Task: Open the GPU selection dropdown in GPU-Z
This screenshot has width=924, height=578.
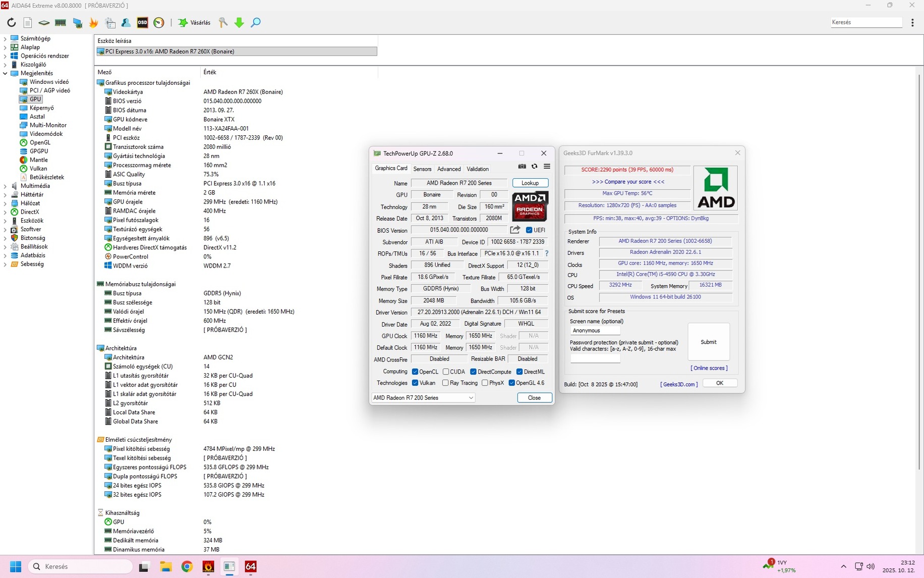Action: 423,398
